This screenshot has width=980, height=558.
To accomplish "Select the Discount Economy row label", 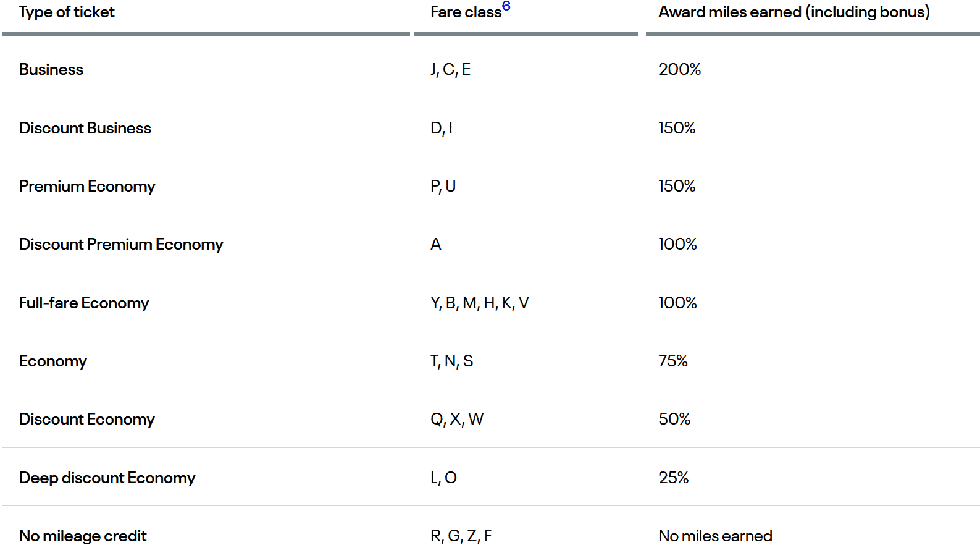I will point(87,419).
